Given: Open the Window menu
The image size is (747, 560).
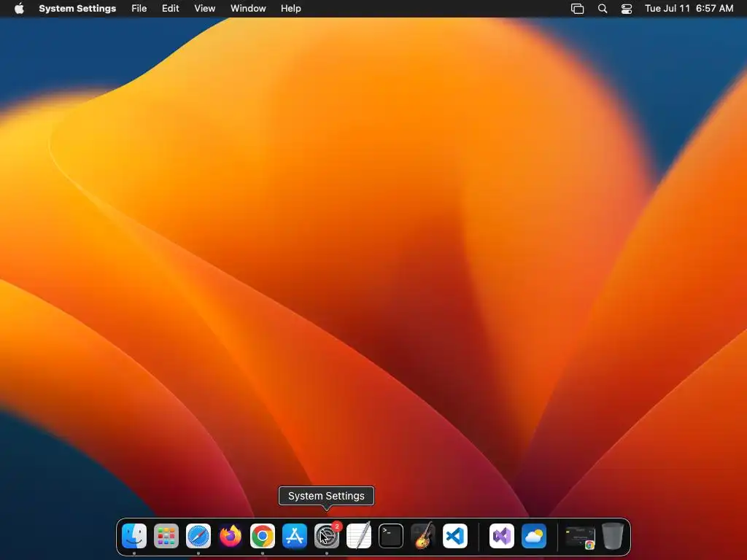Looking at the screenshot, I should click(x=248, y=9).
